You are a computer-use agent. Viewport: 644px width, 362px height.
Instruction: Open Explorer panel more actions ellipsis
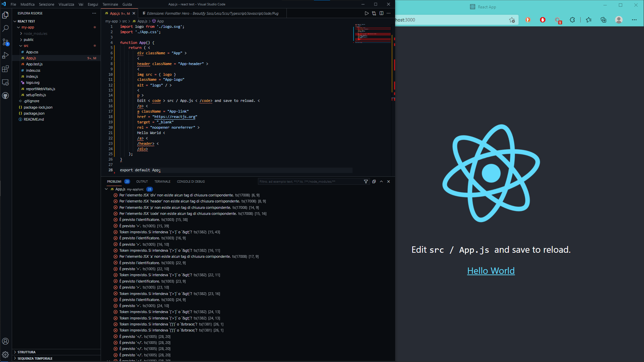click(x=94, y=13)
